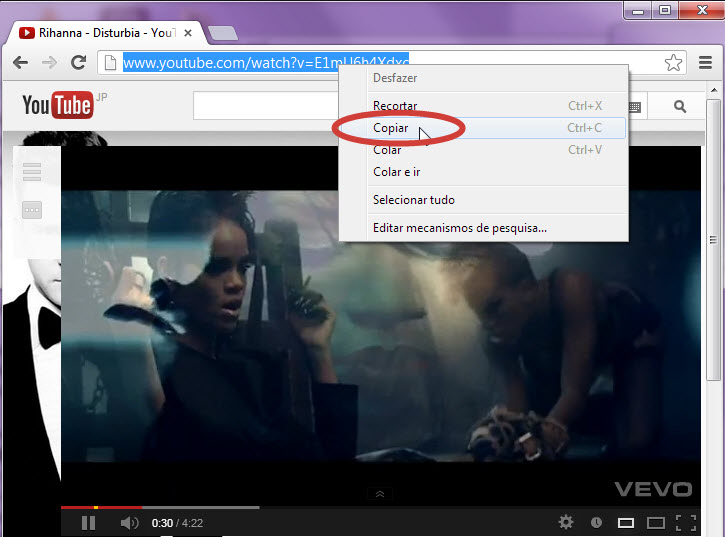Screen dimensions: 725x537
Task: Click the browser forward arrow
Action: coord(49,62)
